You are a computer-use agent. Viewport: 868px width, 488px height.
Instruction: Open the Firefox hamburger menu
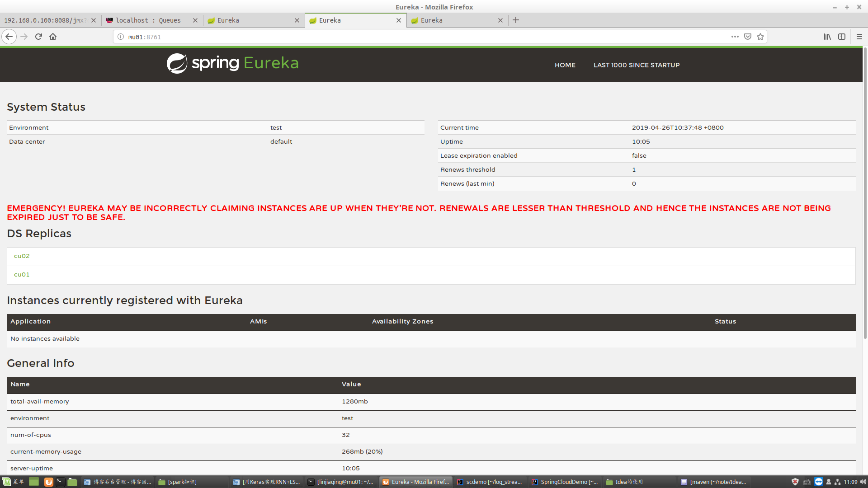tap(859, 37)
